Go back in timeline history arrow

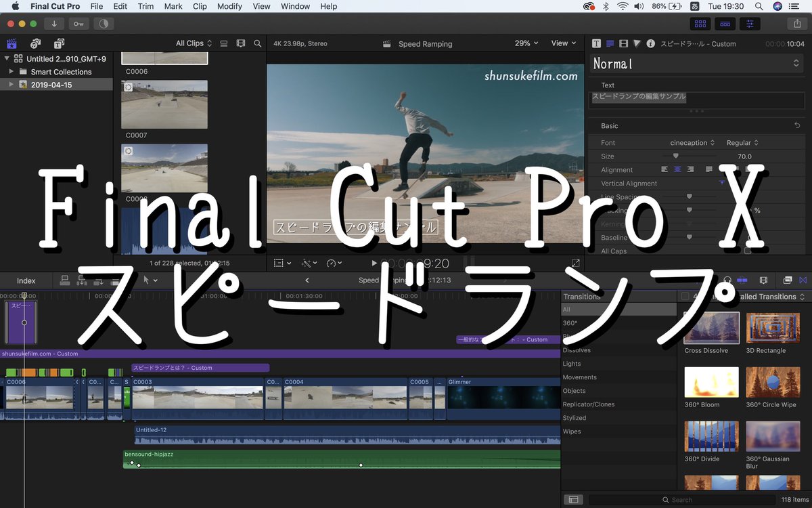(x=307, y=280)
